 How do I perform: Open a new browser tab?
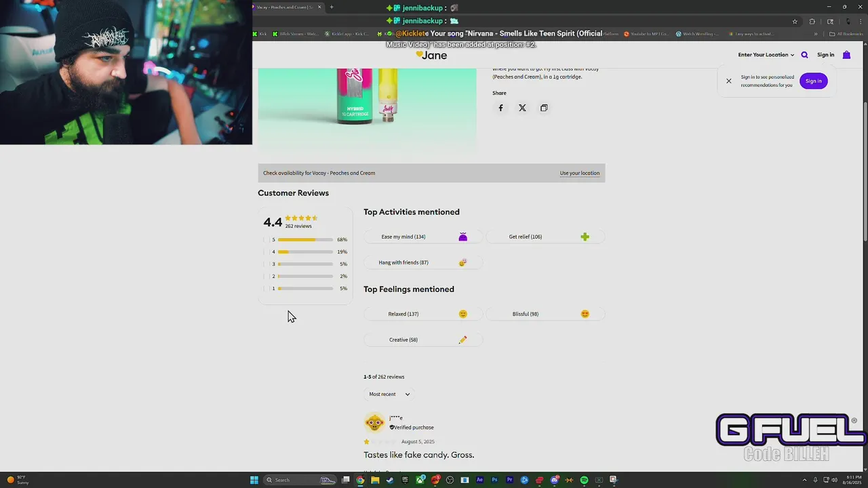point(331,7)
